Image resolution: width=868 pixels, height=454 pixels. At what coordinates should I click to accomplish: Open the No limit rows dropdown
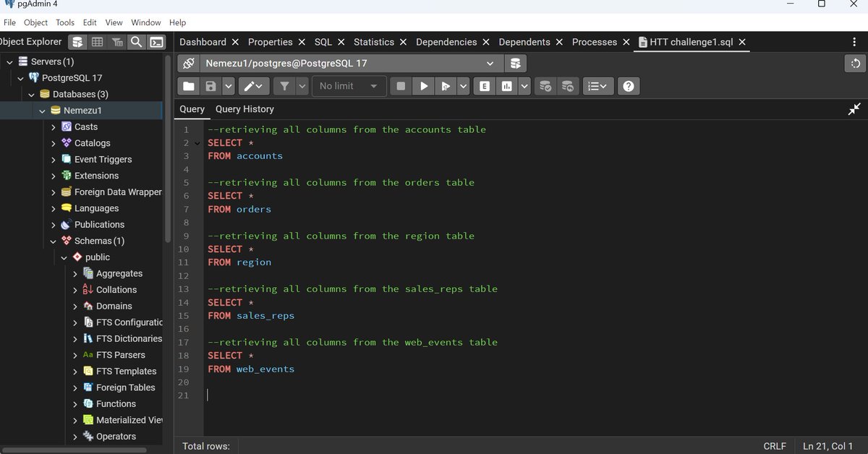(x=349, y=86)
